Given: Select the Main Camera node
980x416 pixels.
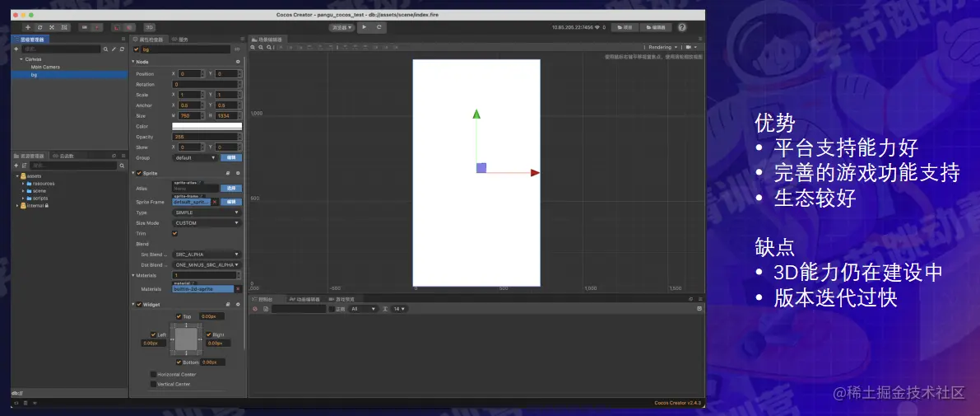Looking at the screenshot, I should (45, 67).
